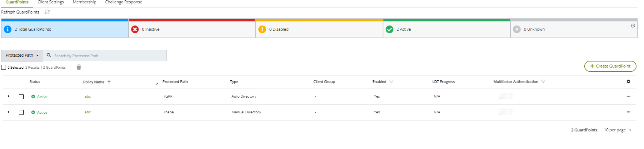Filter by Multifactor Authentication funnel icon
The width and height of the screenshot is (644, 149).
(543, 81)
